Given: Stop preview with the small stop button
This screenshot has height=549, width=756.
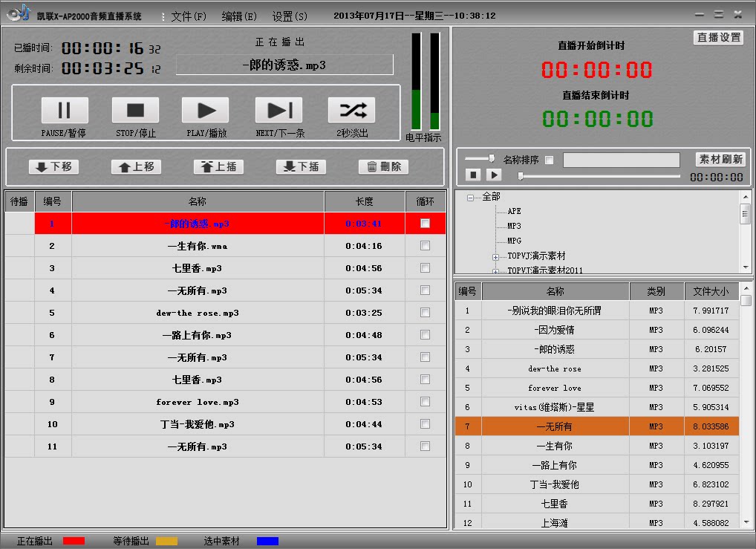Looking at the screenshot, I should (x=473, y=175).
